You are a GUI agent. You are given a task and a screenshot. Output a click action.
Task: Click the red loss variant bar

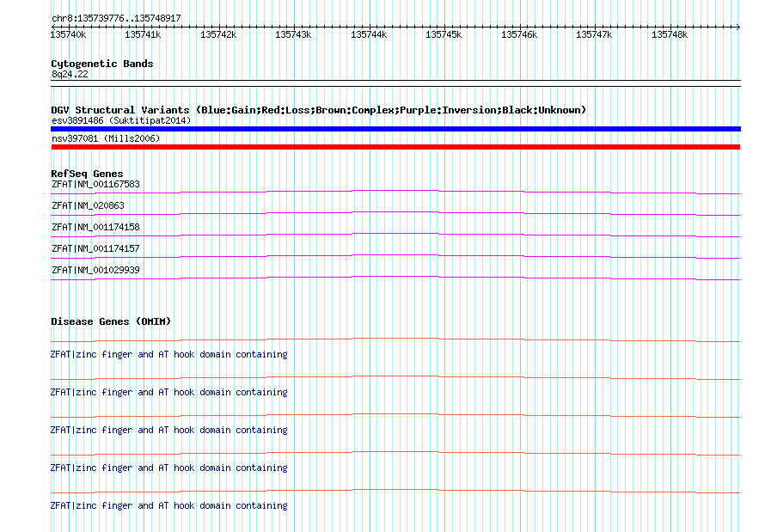[x=395, y=147]
